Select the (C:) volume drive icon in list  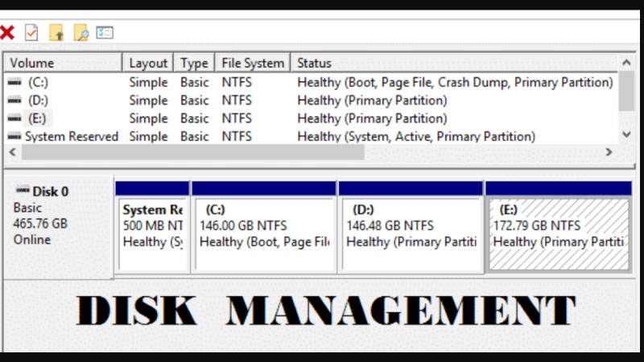click(x=14, y=82)
